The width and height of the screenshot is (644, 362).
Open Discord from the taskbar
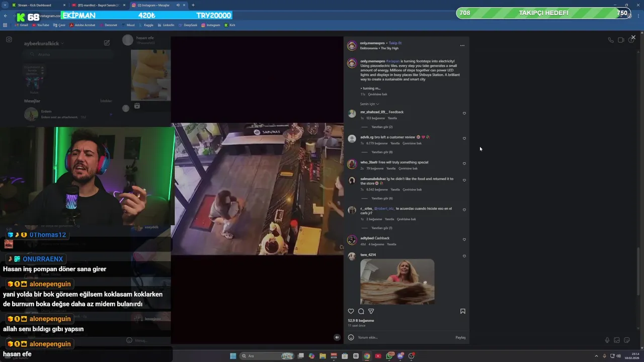(x=400, y=356)
